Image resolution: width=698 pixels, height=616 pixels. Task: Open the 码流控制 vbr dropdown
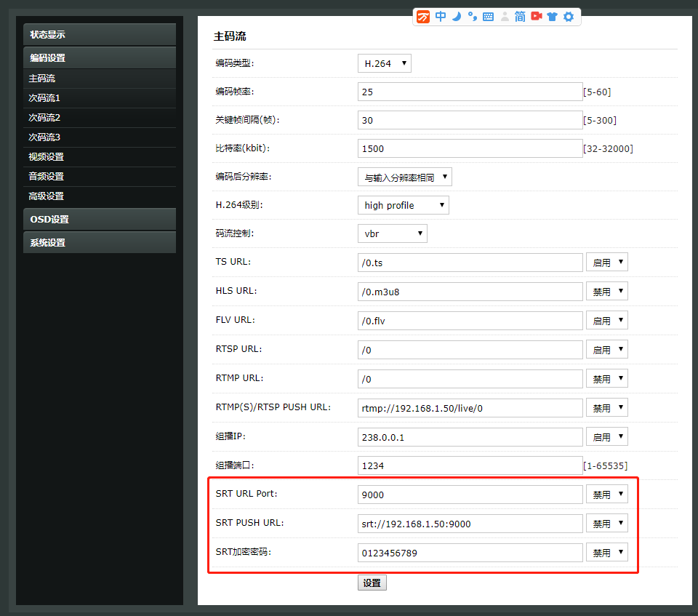click(392, 233)
